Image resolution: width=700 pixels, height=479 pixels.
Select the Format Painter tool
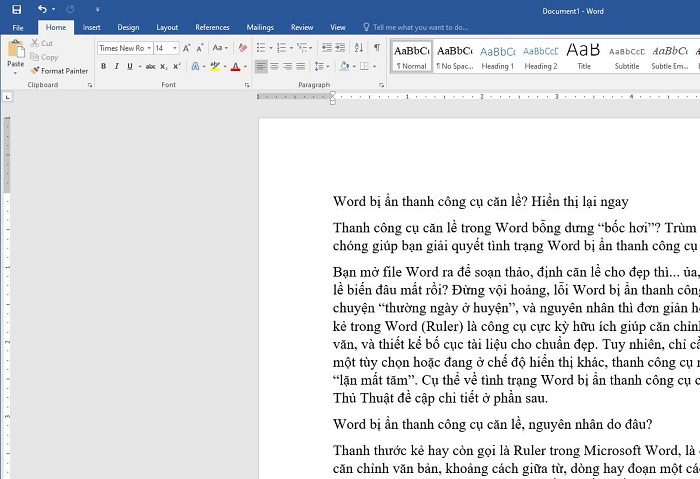click(59, 71)
